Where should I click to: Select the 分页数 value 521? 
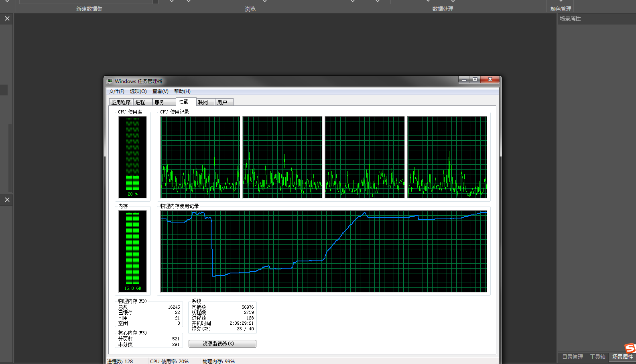point(176,339)
